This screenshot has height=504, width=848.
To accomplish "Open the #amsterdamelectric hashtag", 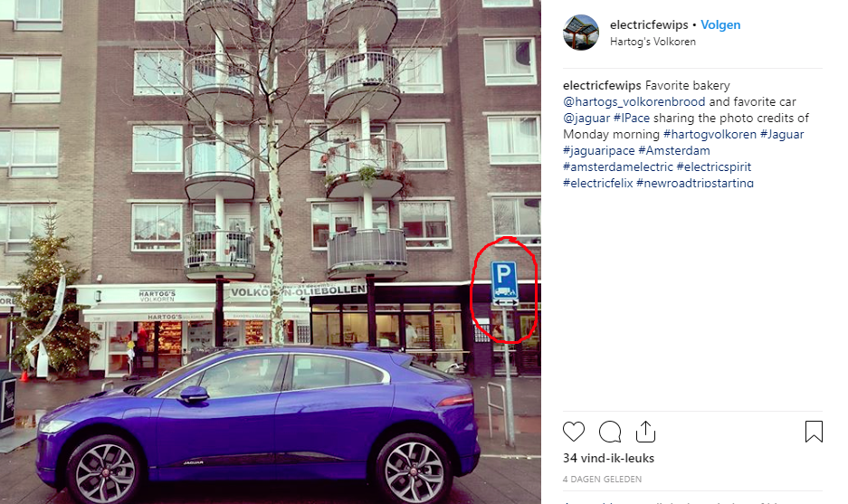I will [617, 166].
